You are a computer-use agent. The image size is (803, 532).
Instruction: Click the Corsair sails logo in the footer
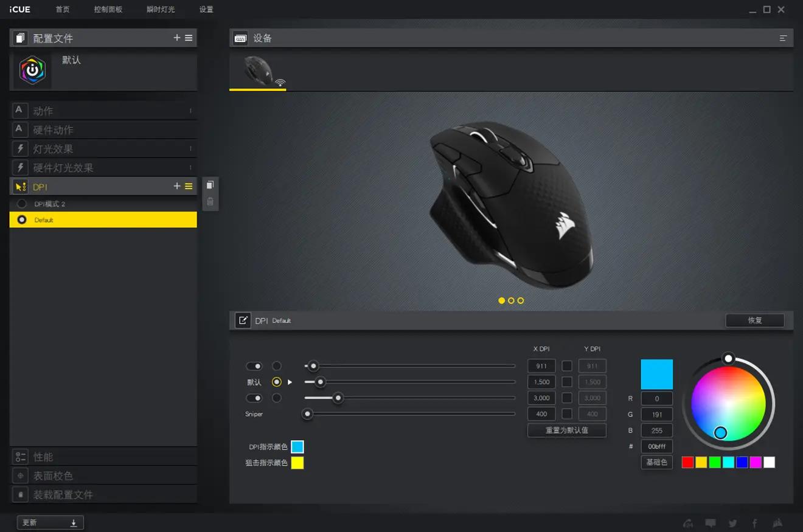pyautogui.click(x=777, y=523)
